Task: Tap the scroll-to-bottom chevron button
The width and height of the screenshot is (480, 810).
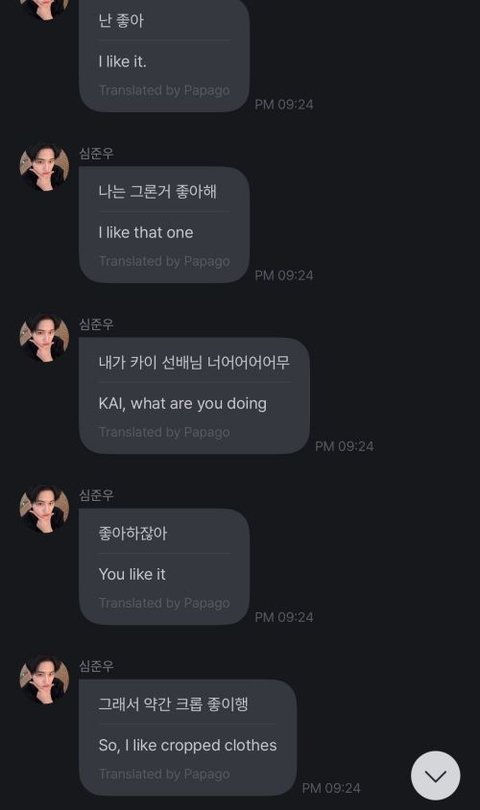Action: click(435, 775)
